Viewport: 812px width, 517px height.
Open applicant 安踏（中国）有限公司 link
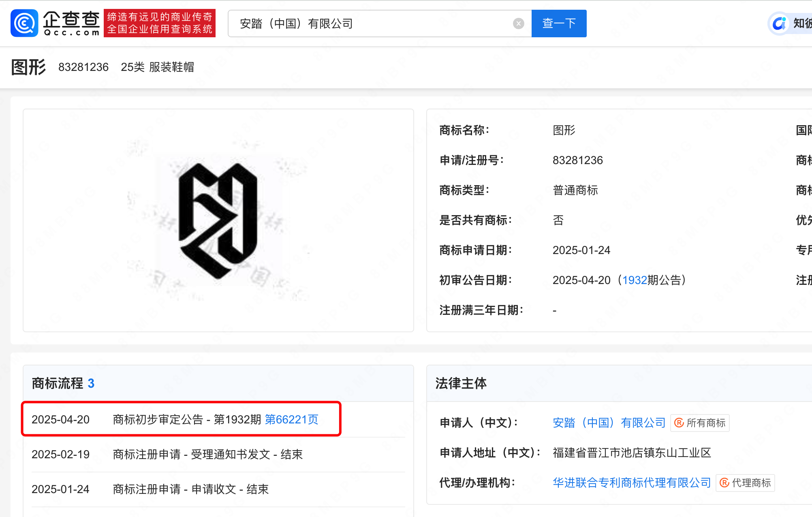[609, 423]
